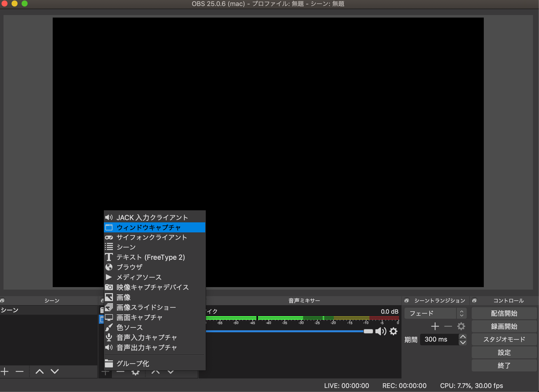Open audio mixer gear settings for mic

pyautogui.click(x=393, y=331)
